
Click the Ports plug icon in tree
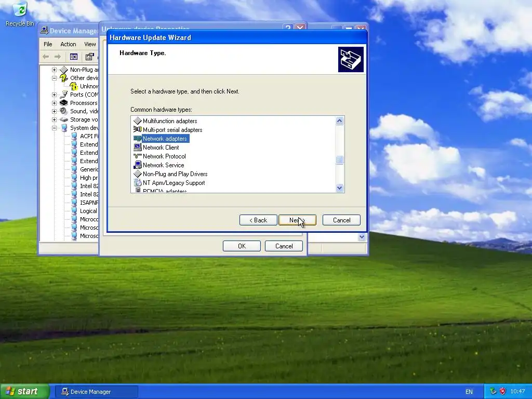coord(63,95)
